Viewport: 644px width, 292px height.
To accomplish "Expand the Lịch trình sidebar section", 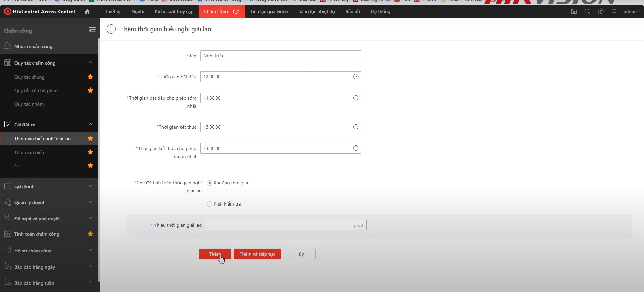I will click(x=90, y=186).
